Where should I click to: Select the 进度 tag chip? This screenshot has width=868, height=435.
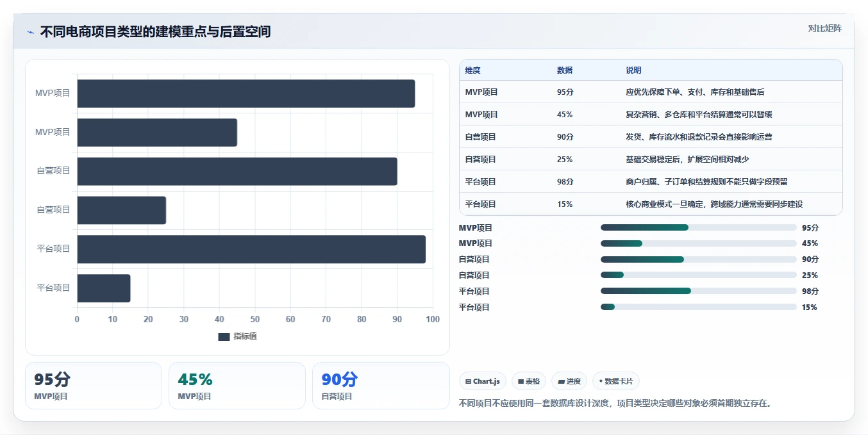click(x=569, y=381)
